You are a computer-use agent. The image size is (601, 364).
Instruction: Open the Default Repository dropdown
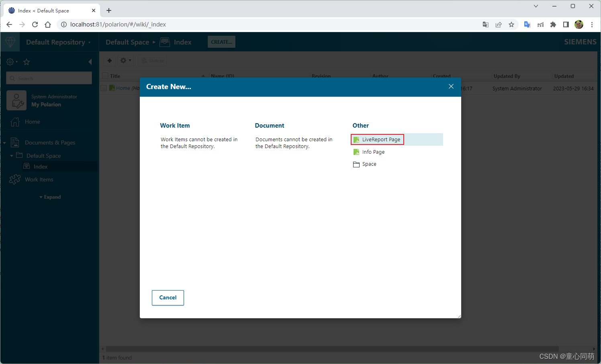[x=59, y=42]
